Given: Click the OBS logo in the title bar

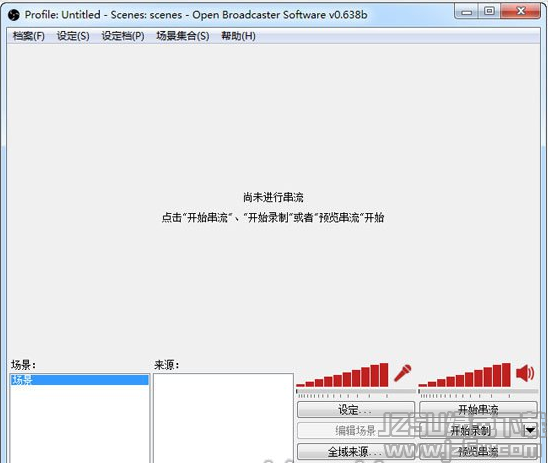Looking at the screenshot, I should (14, 15).
